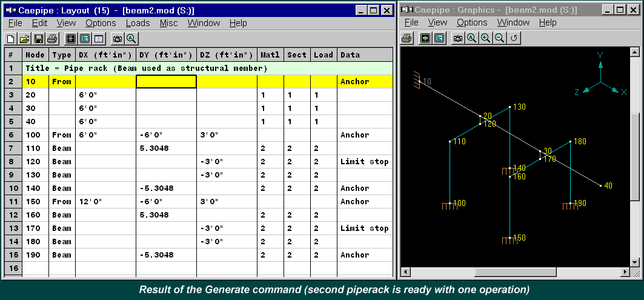Screen dimensions: 644x300
Task: Click the Redraw circular arrow icon
Action: click(x=513, y=38)
